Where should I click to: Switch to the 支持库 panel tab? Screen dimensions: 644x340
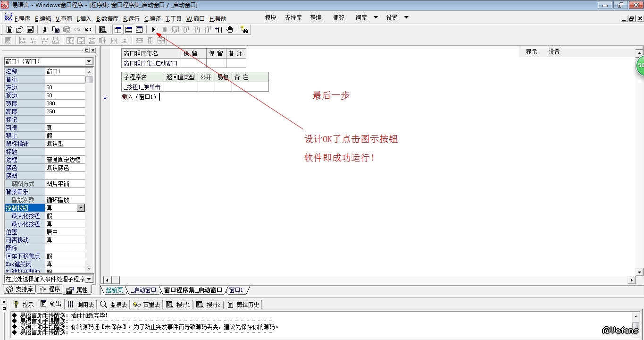pos(19,289)
